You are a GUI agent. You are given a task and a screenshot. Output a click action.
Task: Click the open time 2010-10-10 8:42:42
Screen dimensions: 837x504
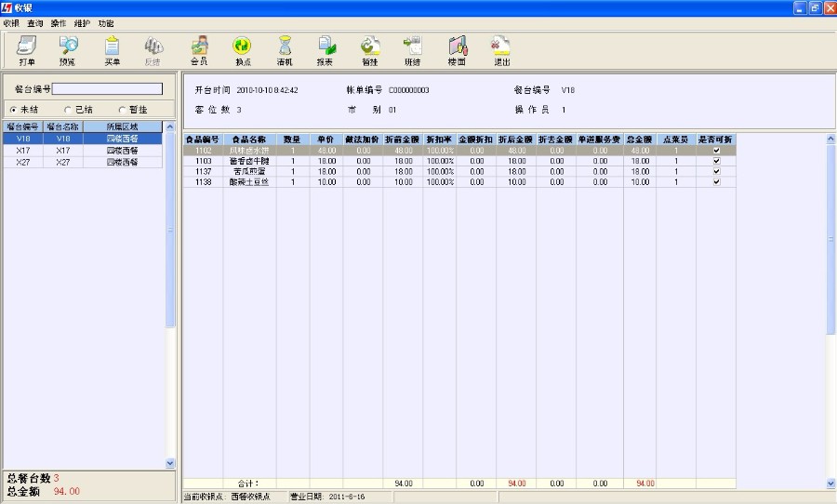pyautogui.click(x=268, y=90)
